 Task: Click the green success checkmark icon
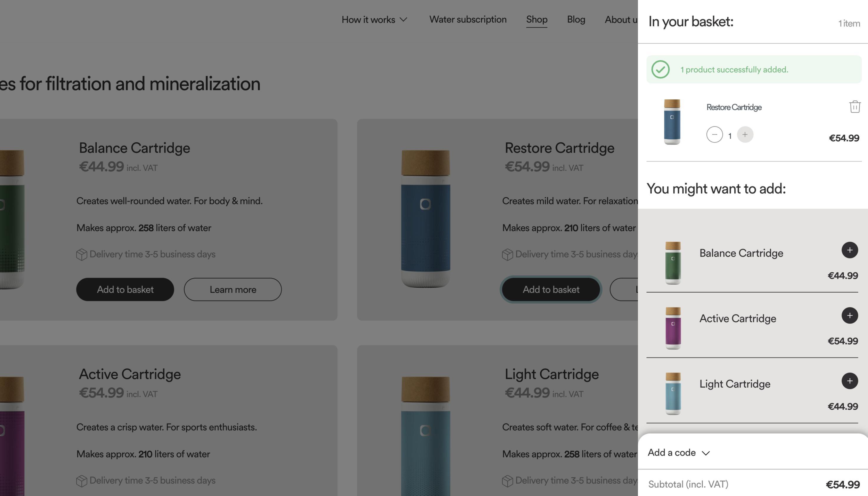click(660, 70)
